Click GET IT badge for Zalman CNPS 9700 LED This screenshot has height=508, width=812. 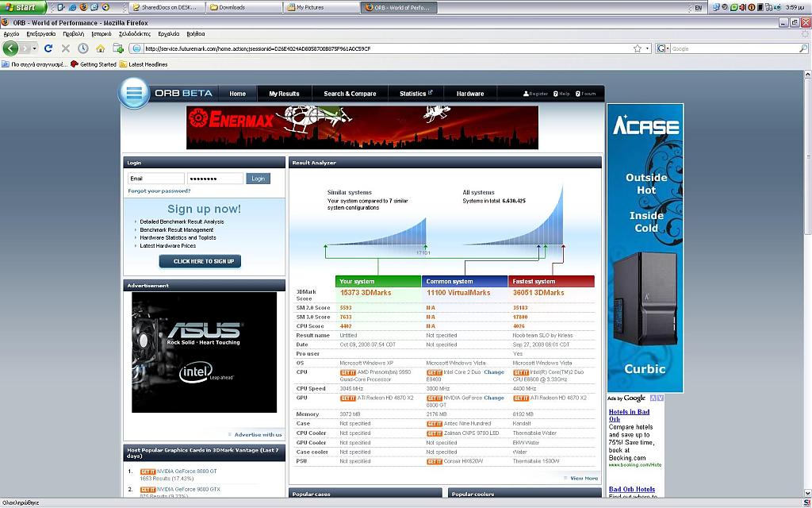[x=434, y=433]
